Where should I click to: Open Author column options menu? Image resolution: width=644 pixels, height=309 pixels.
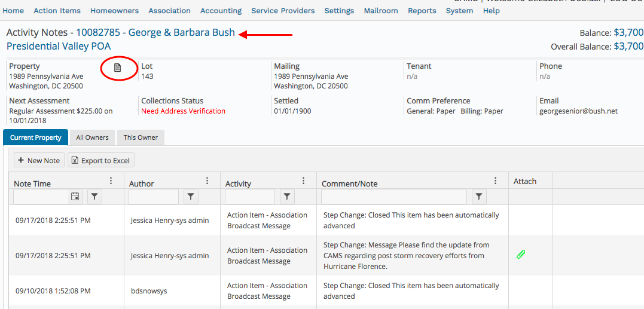point(207,181)
